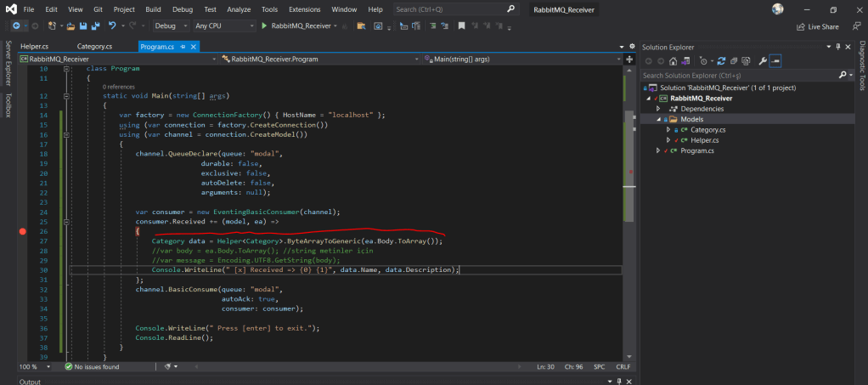
Task: Click the No issues found status indicator
Action: click(x=93, y=366)
